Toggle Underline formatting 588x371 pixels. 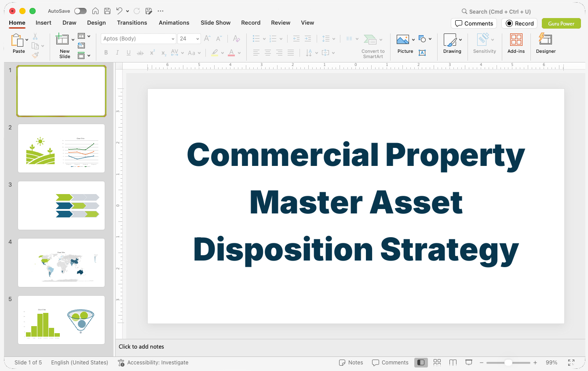tap(128, 53)
